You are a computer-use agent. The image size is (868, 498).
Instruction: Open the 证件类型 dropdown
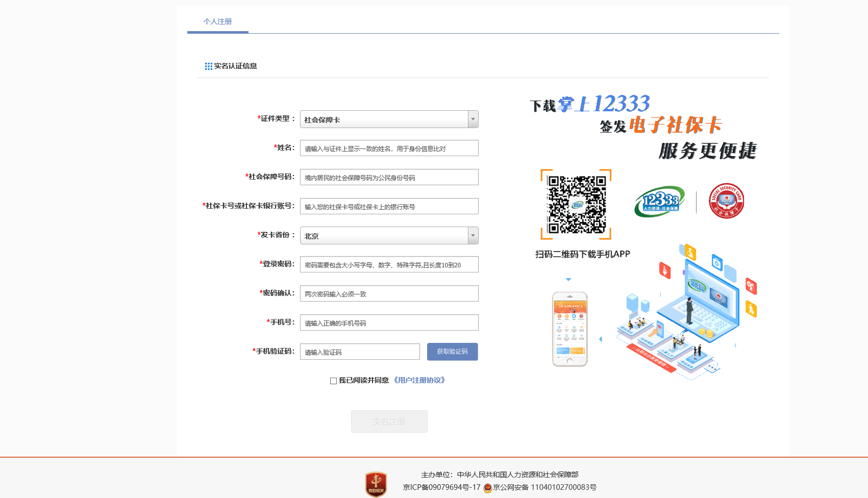[389, 119]
